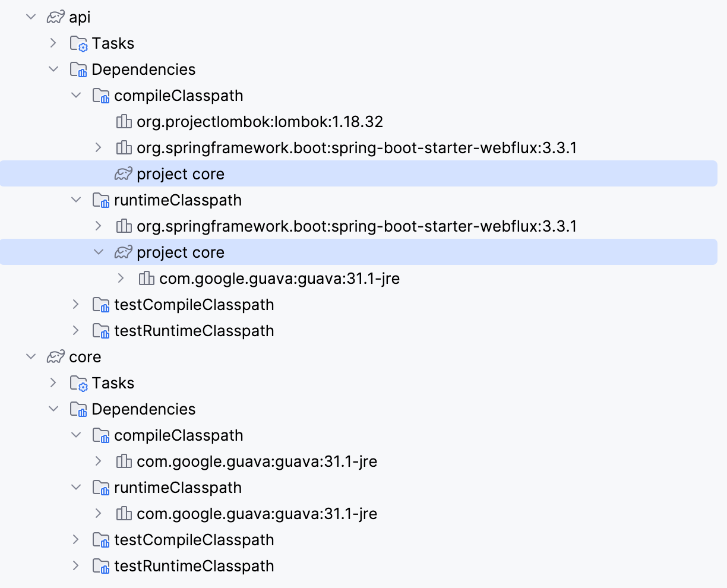Select project core text in api compileClasspath
The image size is (727, 588).
[181, 174]
